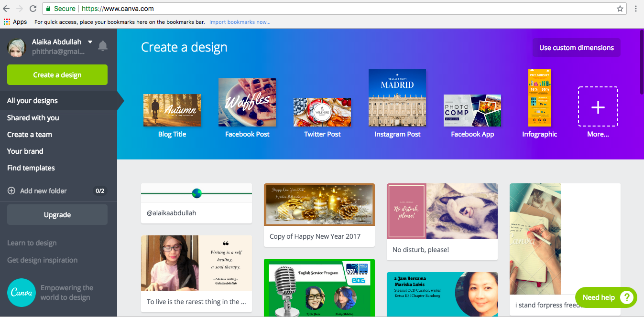Select All your designs in sidebar
Image resolution: width=644 pixels, height=317 pixels.
pyautogui.click(x=58, y=101)
